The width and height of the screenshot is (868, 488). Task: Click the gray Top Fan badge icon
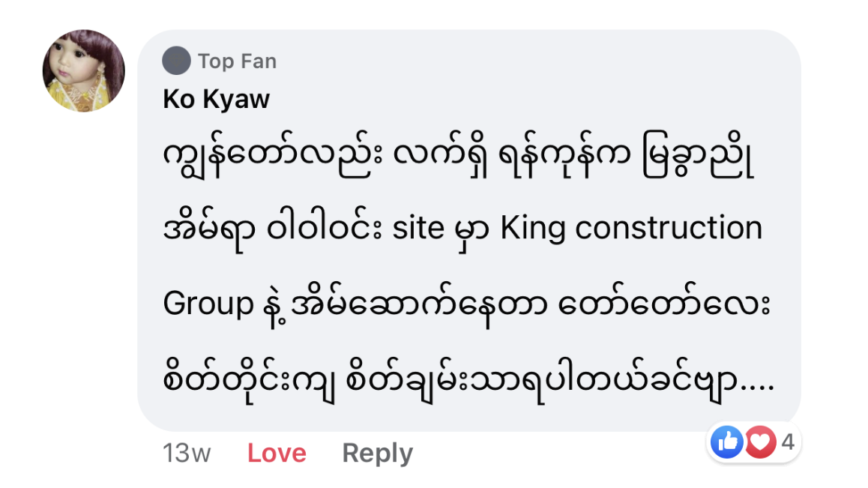[x=176, y=61]
